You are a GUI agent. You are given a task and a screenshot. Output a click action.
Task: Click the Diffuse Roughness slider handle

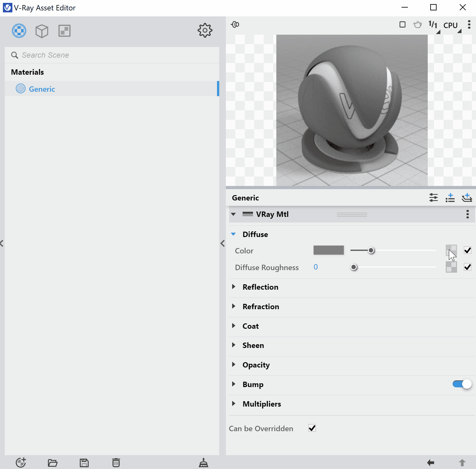tap(354, 267)
